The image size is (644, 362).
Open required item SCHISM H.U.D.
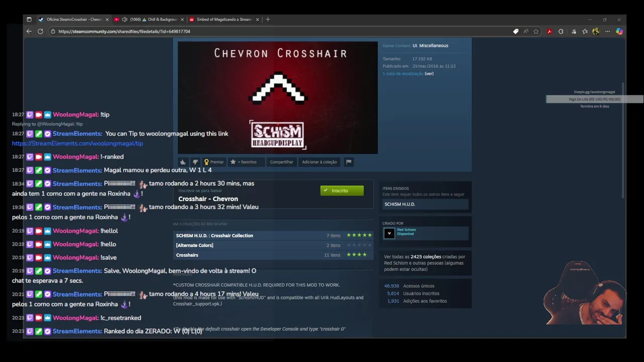(425, 204)
